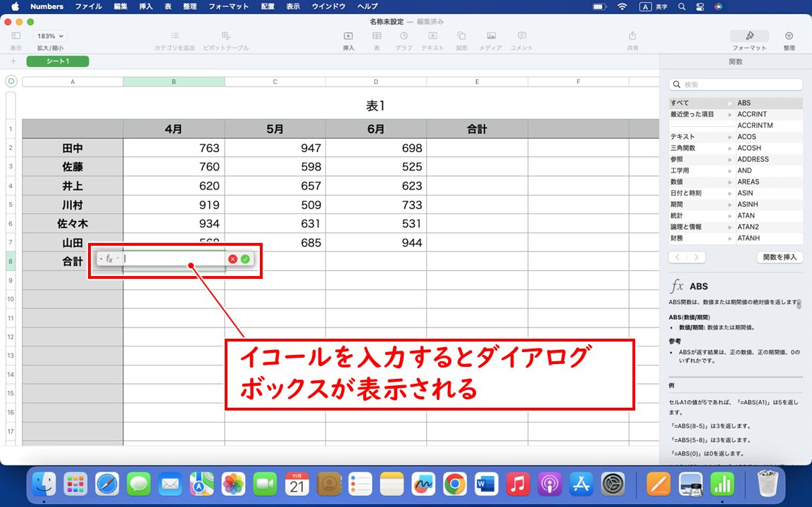Launch Safari from the Dock
Screen dimensions: 812x507
(x=107, y=484)
